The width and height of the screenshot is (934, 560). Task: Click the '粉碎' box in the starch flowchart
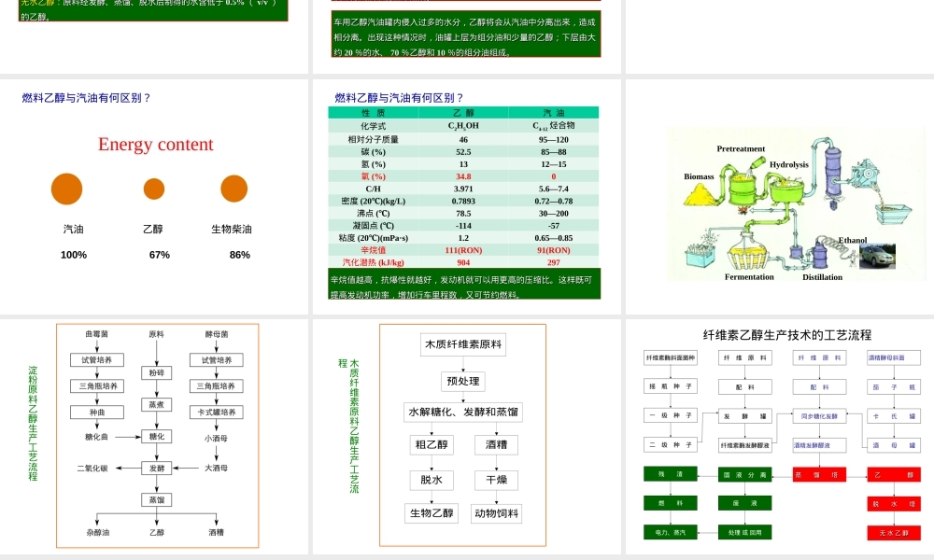(157, 373)
